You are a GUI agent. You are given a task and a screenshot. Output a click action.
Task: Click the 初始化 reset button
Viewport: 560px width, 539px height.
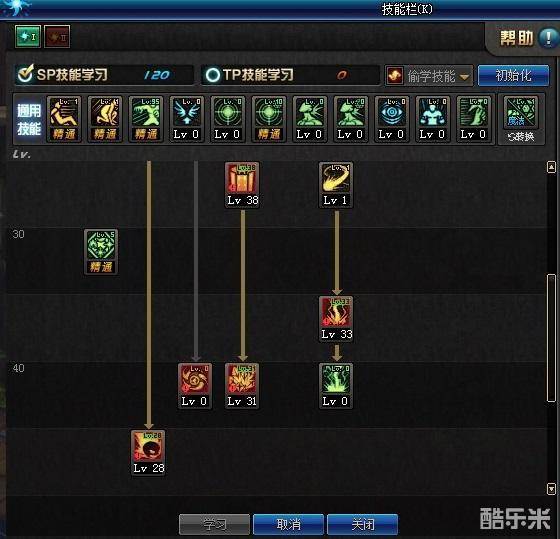513,75
